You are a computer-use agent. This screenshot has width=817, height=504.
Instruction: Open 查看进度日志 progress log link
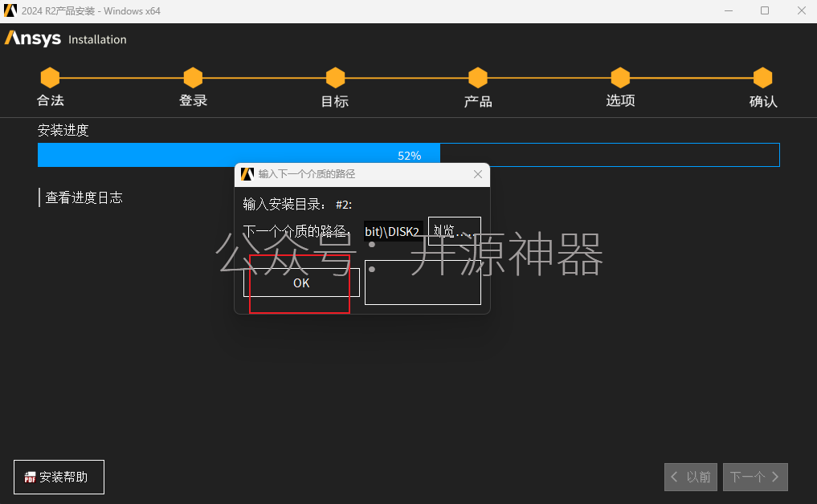84,198
